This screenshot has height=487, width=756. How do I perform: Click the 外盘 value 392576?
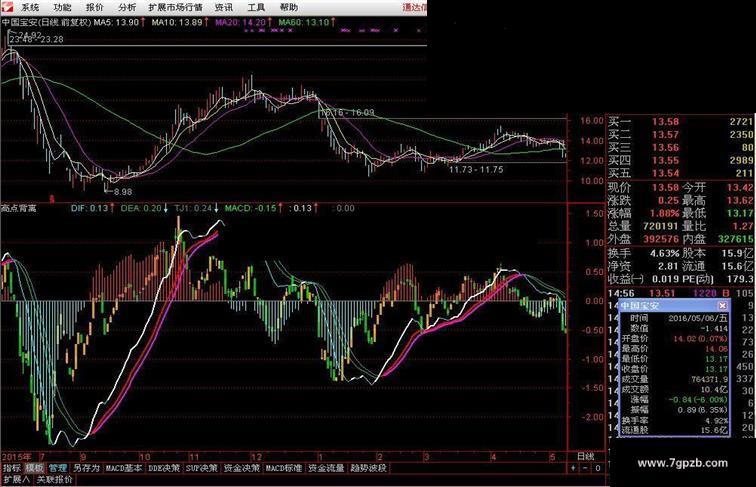coord(661,239)
